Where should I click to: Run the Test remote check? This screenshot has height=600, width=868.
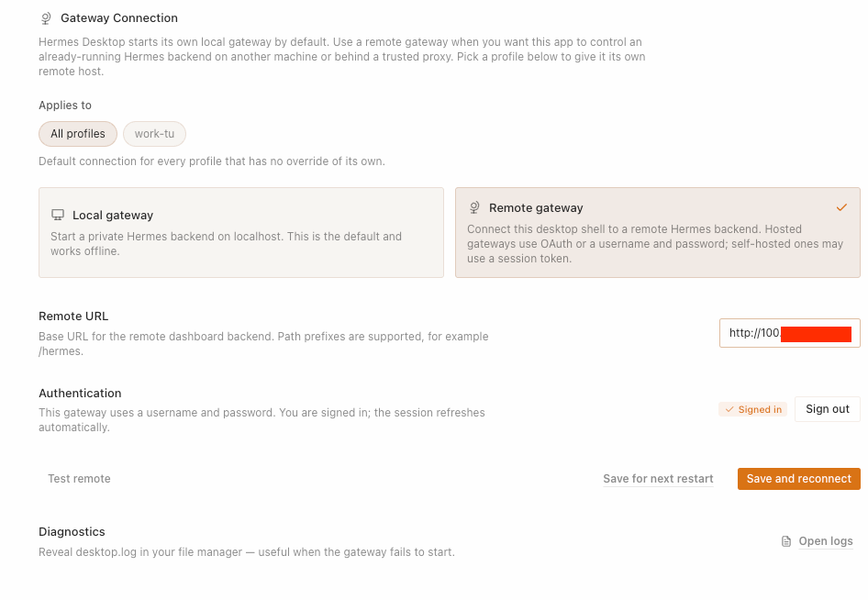tap(79, 479)
